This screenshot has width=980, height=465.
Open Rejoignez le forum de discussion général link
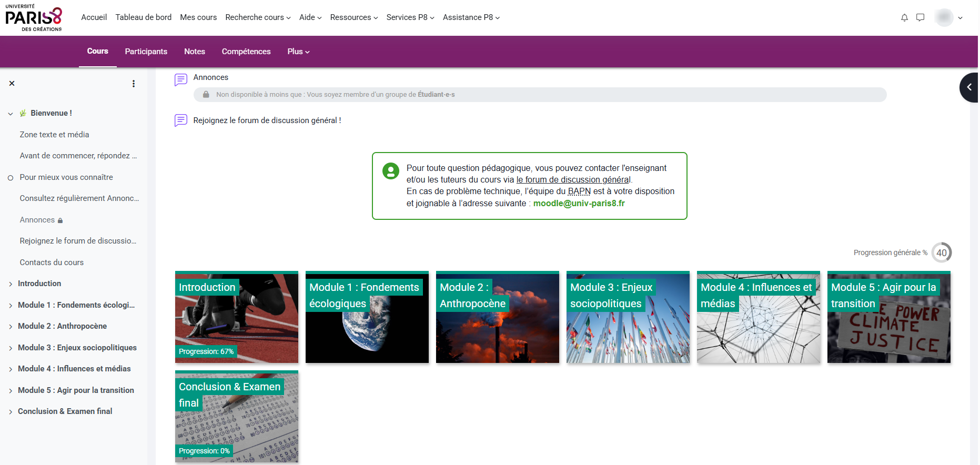[267, 120]
